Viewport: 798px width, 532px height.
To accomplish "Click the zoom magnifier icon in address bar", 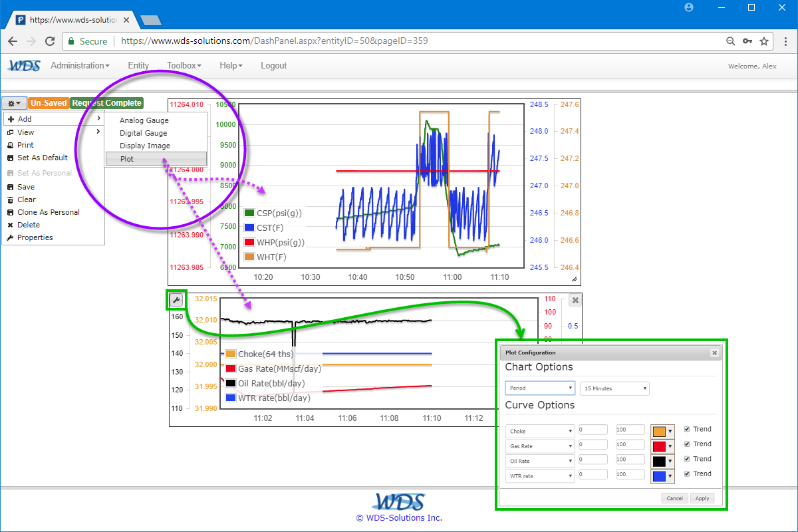I will pos(731,41).
